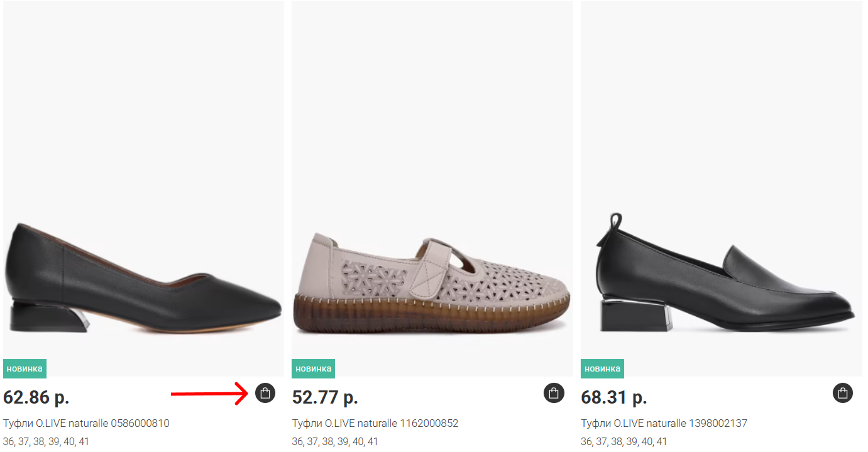This screenshot has width=868, height=452.
Task: Add the 68.31 р. black loafer to cart
Action: tap(843, 394)
